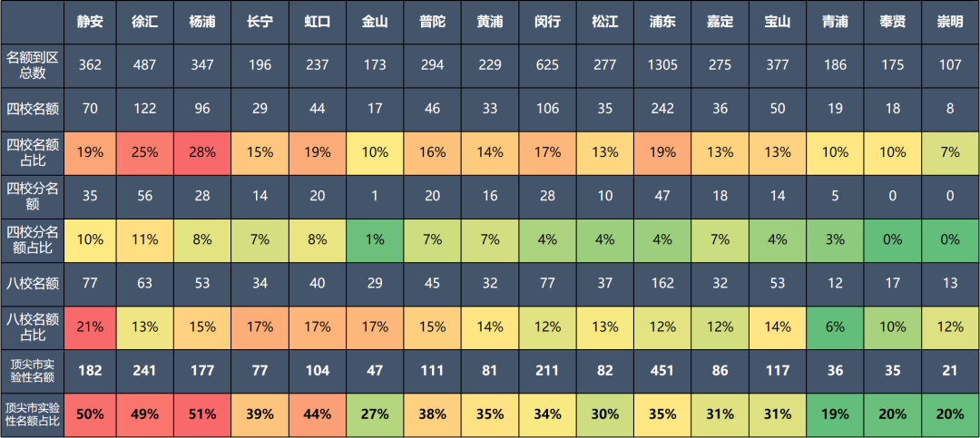The image size is (980, 438).
Task: Select the 闵行 column header cell
Action: [x=546, y=21]
